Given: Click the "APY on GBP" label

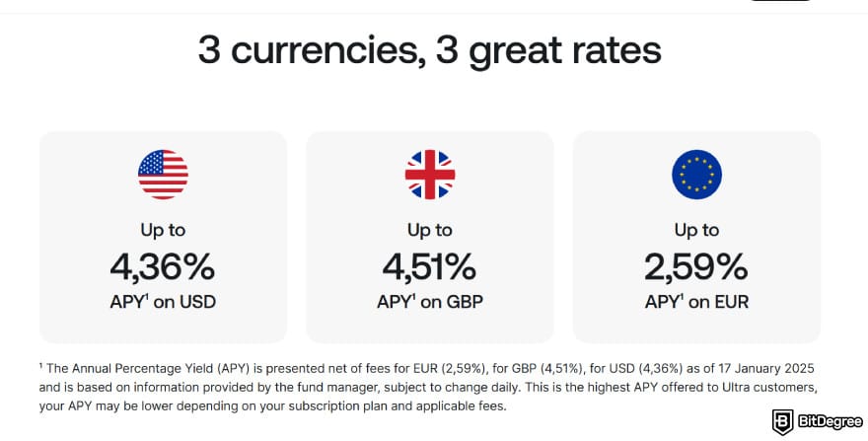Looking at the screenshot, I should (430, 302).
